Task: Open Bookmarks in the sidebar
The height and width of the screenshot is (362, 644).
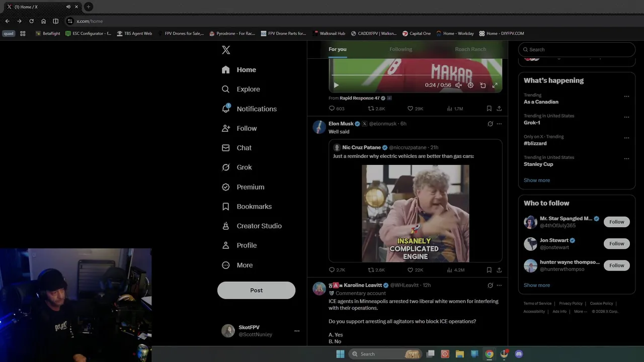Action: tap(247, 207)
